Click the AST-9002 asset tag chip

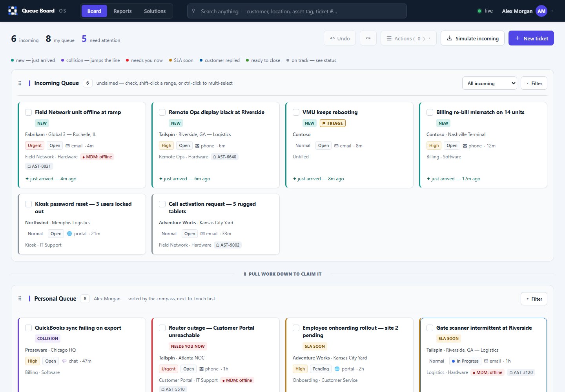coord(228,245)
